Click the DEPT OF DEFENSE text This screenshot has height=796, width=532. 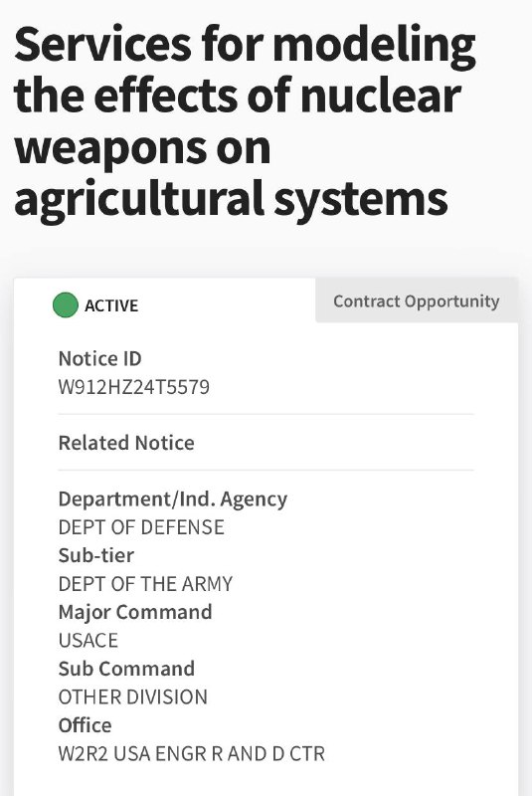141,527
